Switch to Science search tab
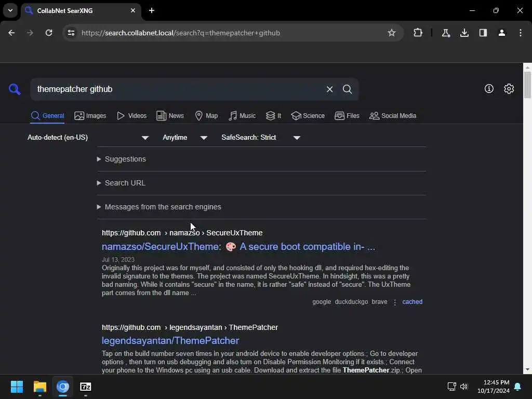532x399 pixels. [308, 116]
